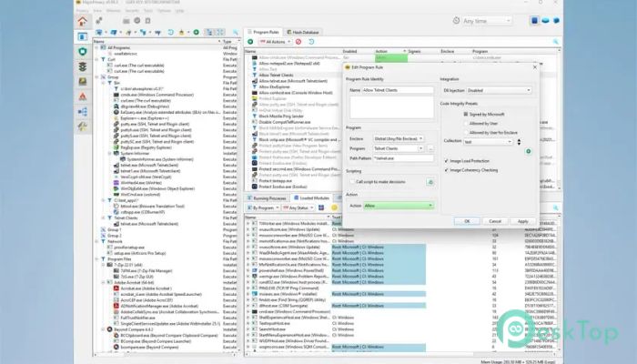Open Any time filter dropdown
The image size is (637, 364).
pyautogui.click(x=487, y=21)
